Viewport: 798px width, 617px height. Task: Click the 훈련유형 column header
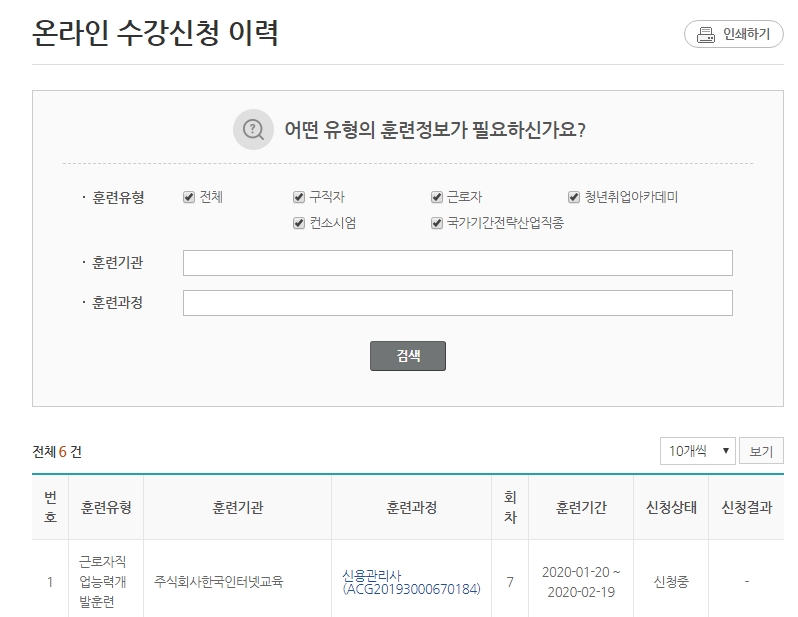106,507
